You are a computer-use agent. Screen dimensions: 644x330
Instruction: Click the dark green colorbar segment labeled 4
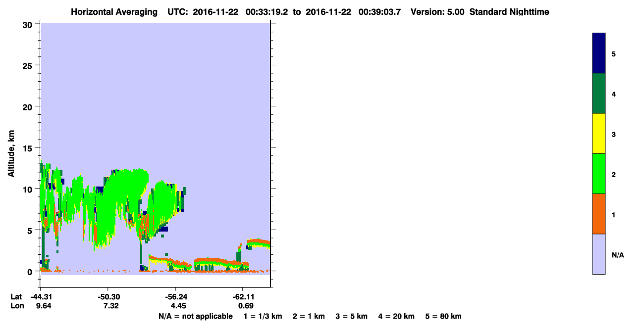coord(599,94)
